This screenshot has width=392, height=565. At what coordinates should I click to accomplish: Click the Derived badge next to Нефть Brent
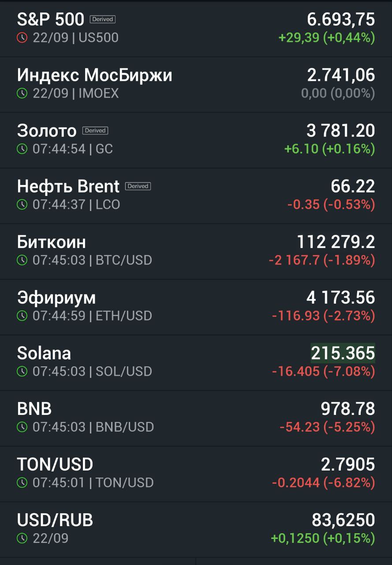[x=138, y=186]
